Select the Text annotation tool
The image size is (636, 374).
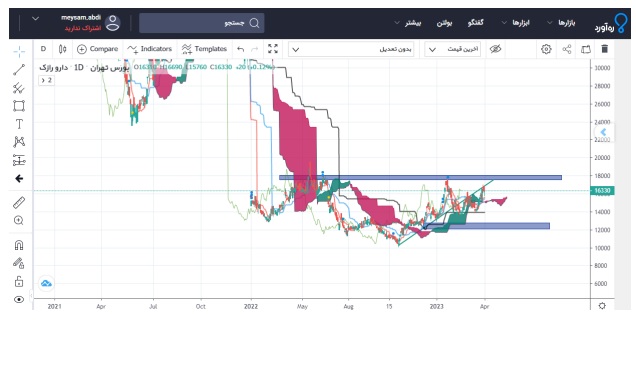tap(19, 124)
